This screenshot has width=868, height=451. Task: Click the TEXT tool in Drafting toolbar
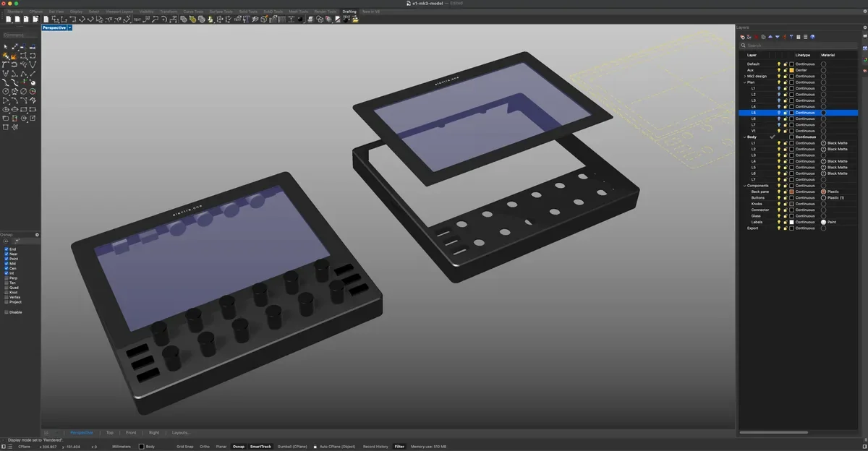point(137,20)
